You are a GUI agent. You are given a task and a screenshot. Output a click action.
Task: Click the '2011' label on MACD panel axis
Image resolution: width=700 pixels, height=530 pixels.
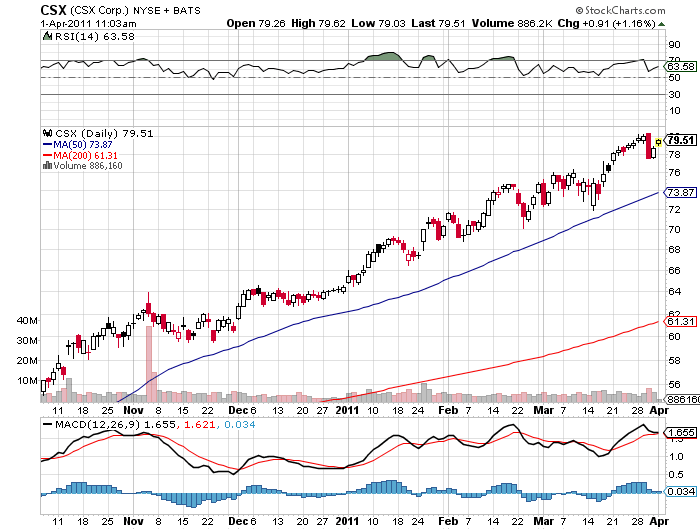(x=347, y=521)
